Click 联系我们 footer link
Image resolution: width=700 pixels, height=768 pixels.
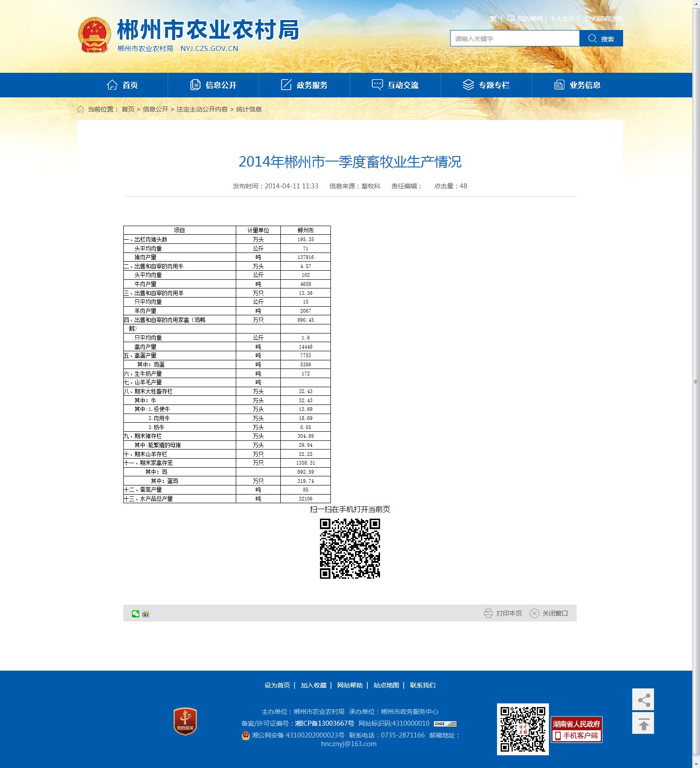pos(423,685)
